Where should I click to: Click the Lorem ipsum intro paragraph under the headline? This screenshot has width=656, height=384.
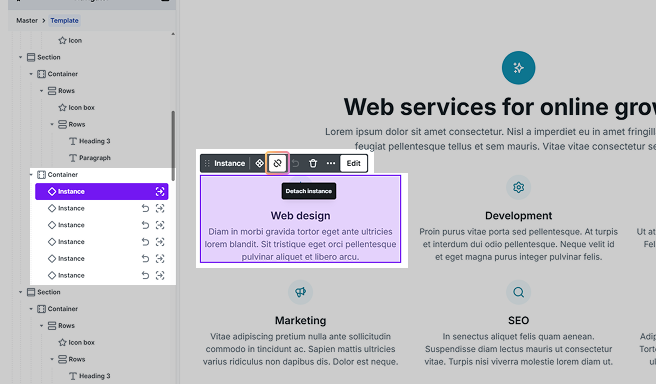[490, 139]
